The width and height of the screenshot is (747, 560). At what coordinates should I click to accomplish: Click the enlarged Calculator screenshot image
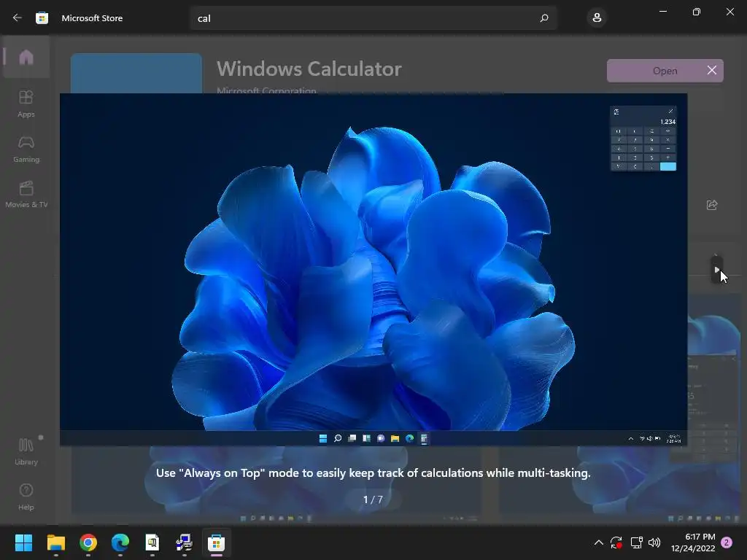(373, 270)
